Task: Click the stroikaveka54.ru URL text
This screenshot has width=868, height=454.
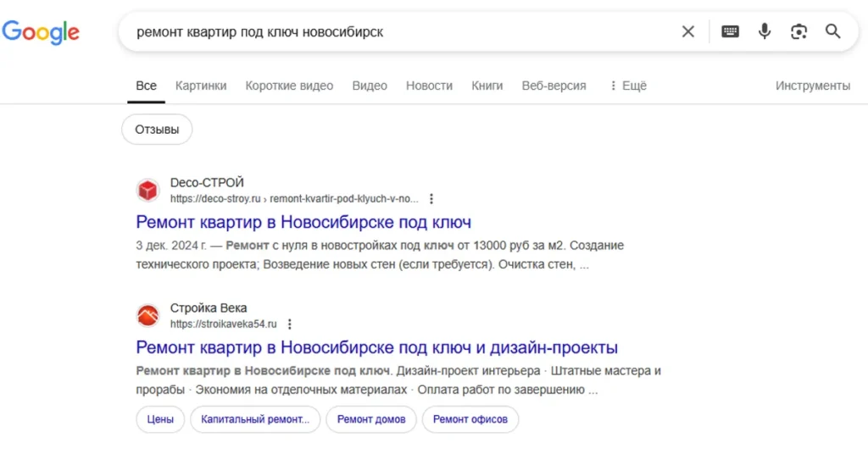Action: click(x=223, y=324)
